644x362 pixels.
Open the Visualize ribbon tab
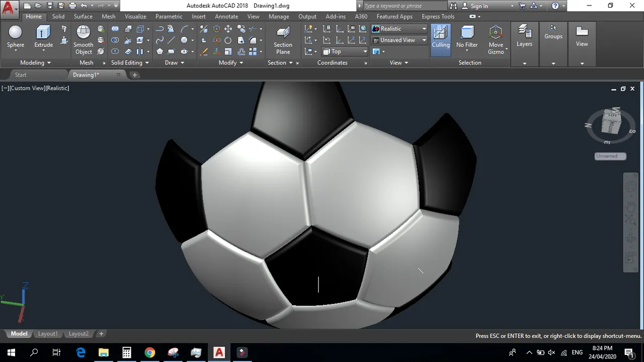pos(136,17)
